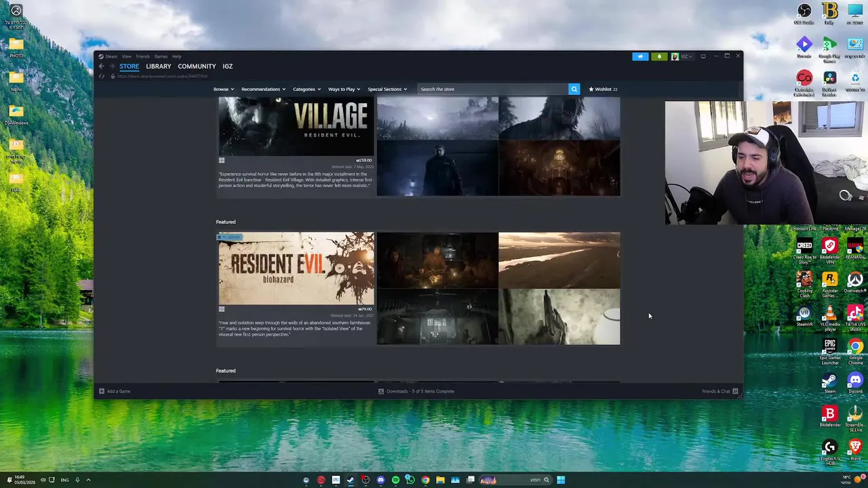View the Village character in coat screenshot
Screen dimensions: 868x488
pyautogui.click(x=437, y=169)
